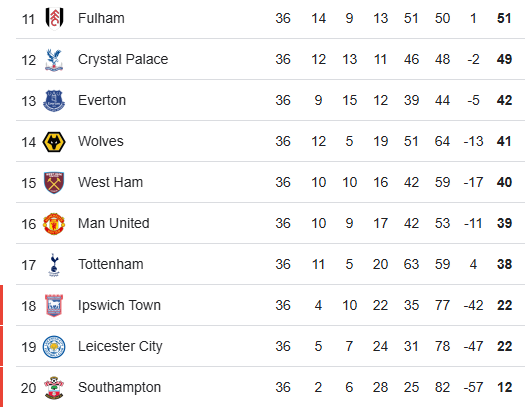Open the Wolves team name link

100,141
